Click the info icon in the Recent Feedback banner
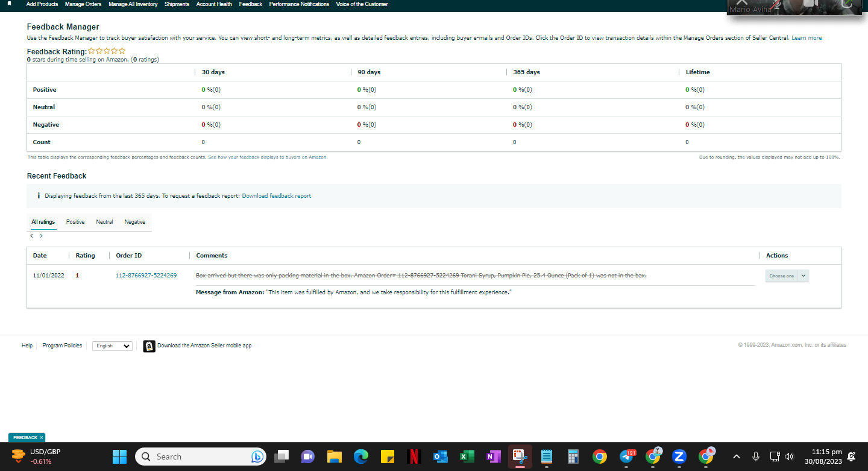868x471 pixels. point(39,196)
